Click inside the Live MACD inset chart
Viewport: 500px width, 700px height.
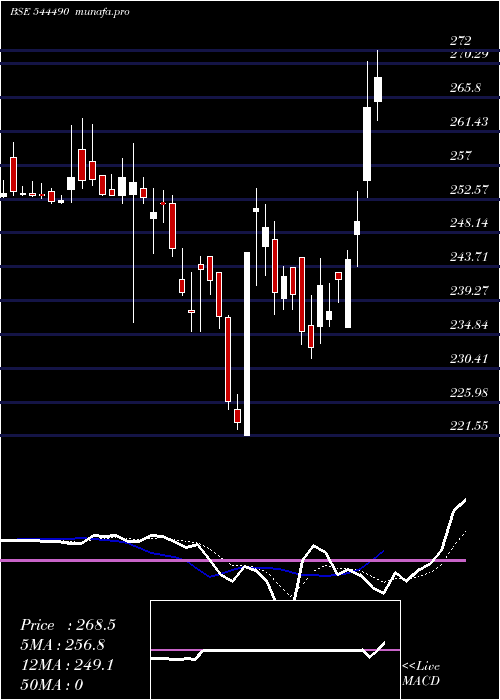[275, 650]
